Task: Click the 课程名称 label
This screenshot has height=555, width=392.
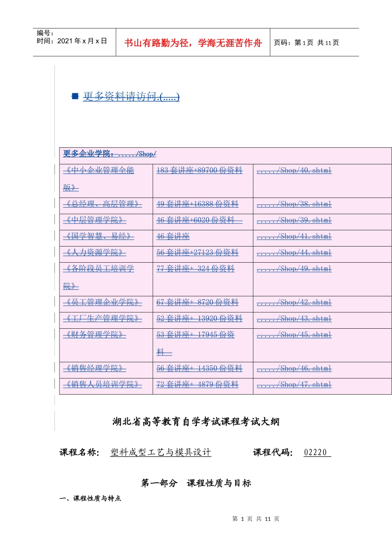Action: click(80, 452)
